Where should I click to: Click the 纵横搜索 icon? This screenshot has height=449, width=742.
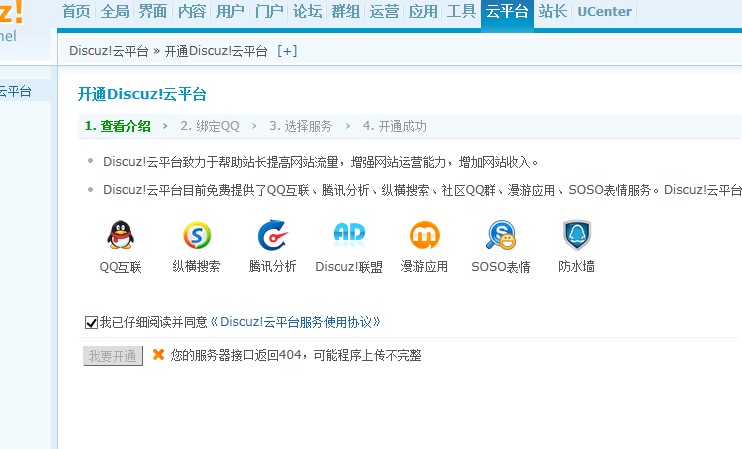[x=197, y=235]
